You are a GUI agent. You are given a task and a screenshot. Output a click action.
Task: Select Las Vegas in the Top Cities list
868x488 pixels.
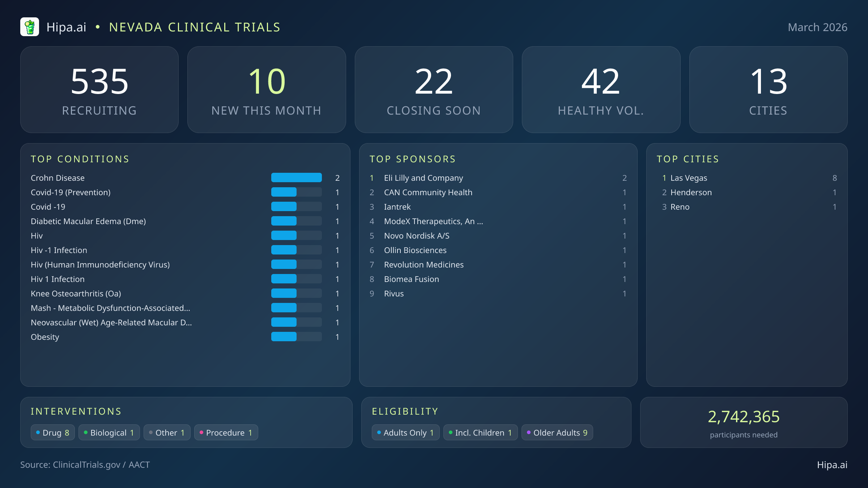tap(688, 177)
